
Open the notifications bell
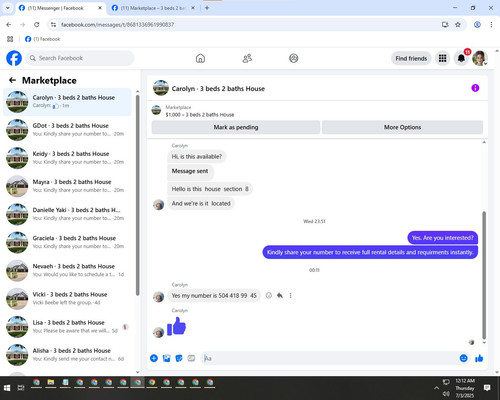pos(461,58)
